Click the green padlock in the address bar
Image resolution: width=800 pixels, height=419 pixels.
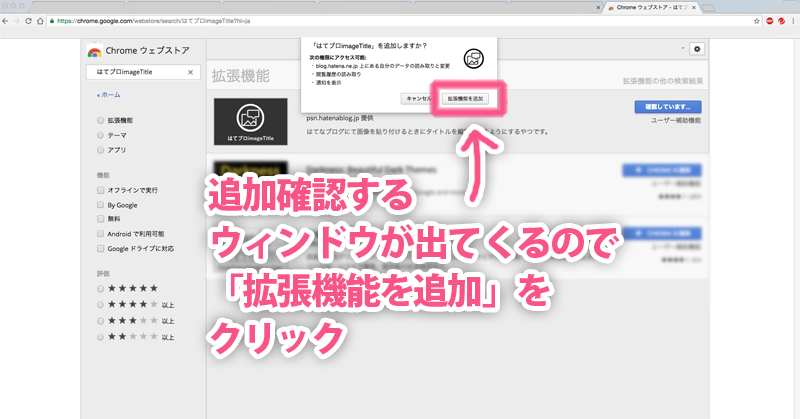[52, 21]
